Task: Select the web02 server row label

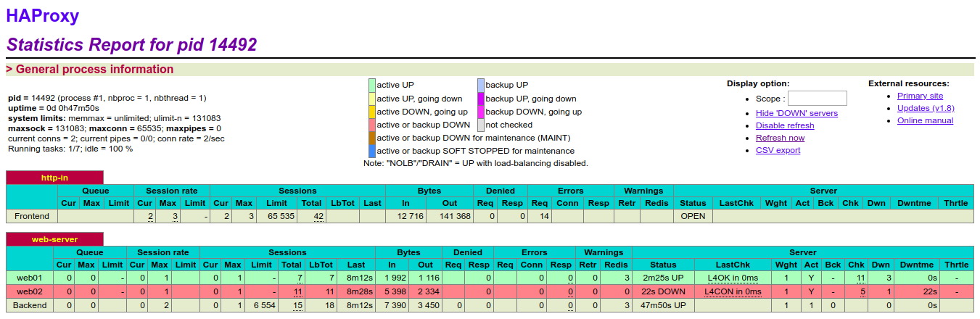Action: pyautogui.click(x=30, y=291)
